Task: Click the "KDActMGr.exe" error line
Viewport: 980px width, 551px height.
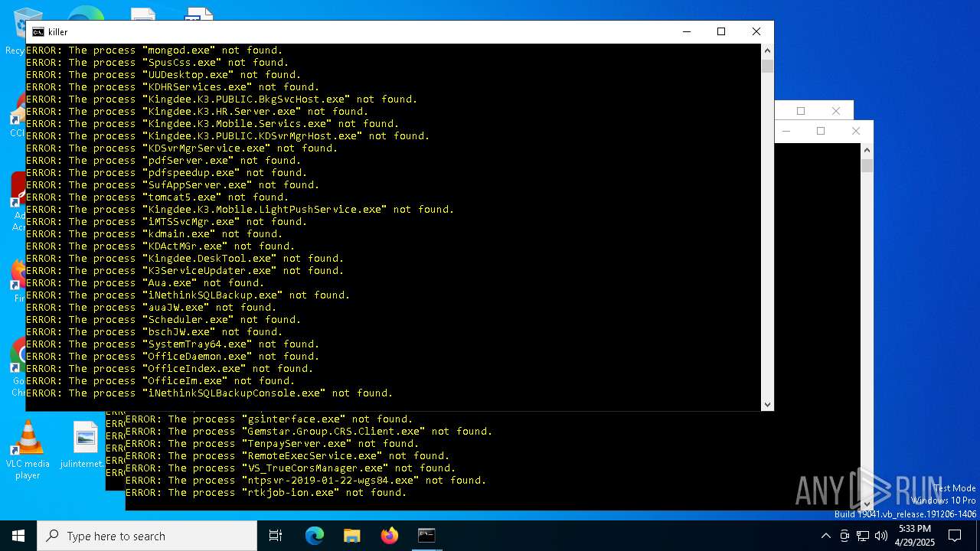Action: [x=160, y=246]
